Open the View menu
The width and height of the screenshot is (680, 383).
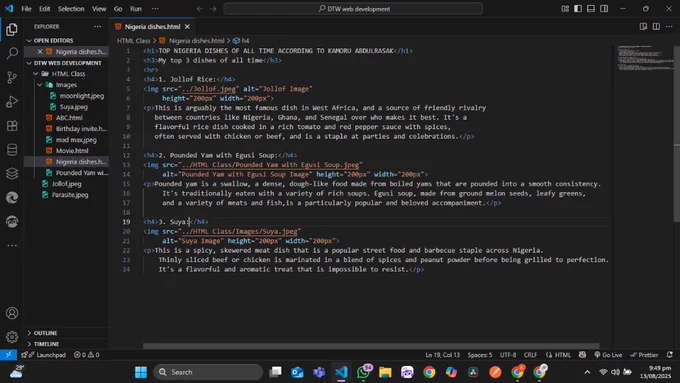[x=99, y=9]
